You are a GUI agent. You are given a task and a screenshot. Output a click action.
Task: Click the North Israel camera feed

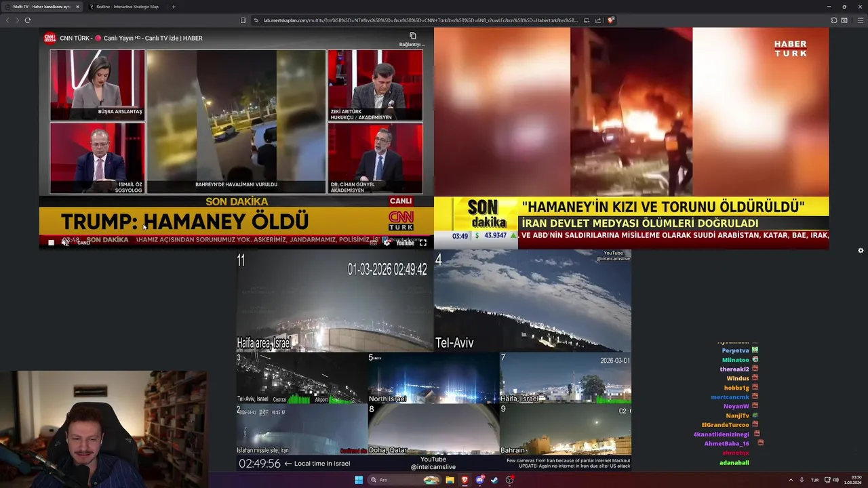[433, 378]
